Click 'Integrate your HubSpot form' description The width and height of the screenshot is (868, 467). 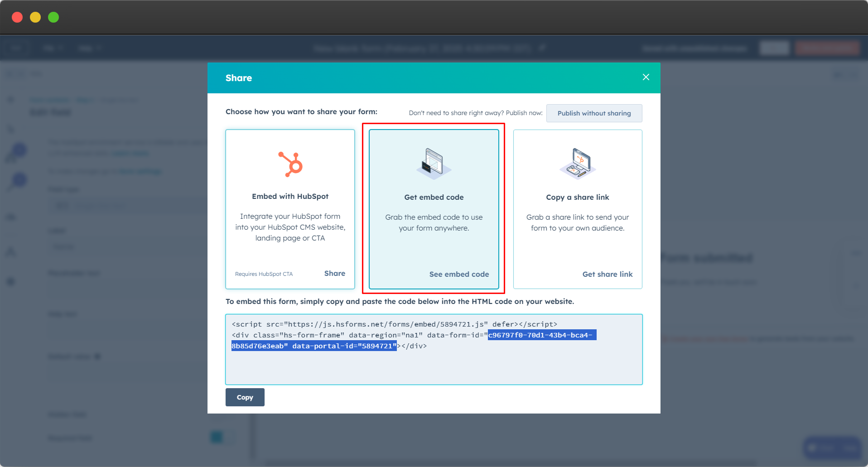[290, 227]
